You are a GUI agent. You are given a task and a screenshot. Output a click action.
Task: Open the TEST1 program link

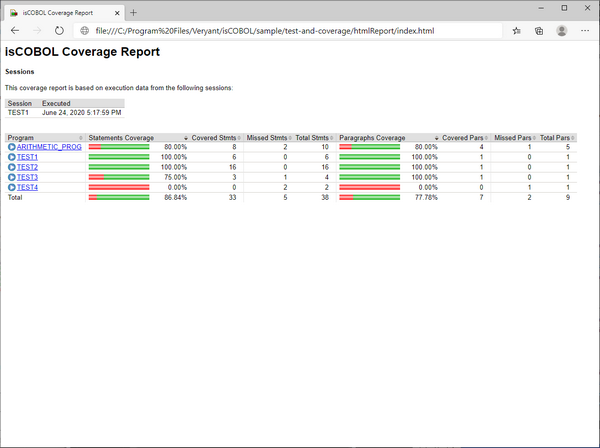[x=27, y=157]
